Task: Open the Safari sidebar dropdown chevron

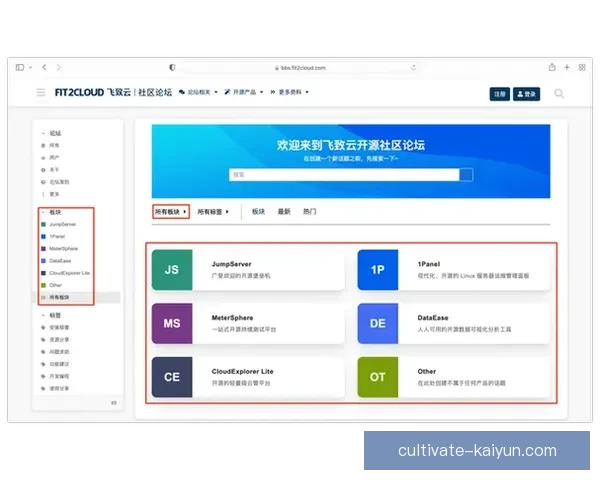Action: (30, 68)
